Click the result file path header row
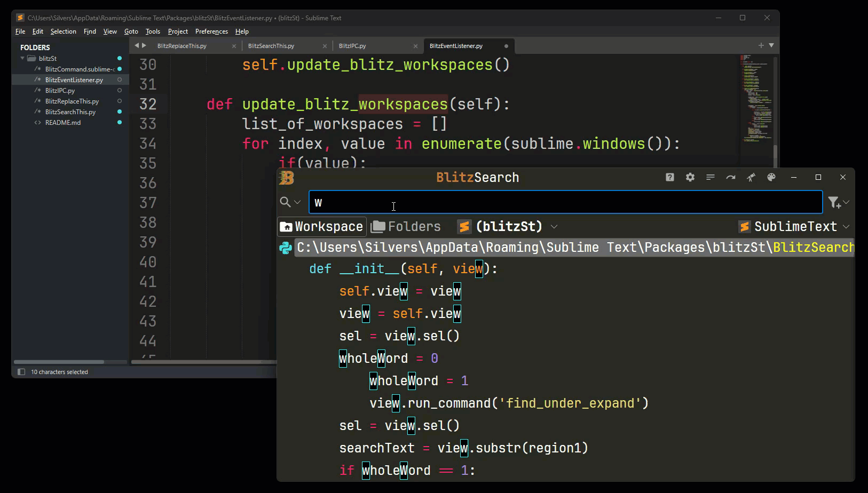The width and height of the screenshot is (868, 493). (x=574, y=248)
